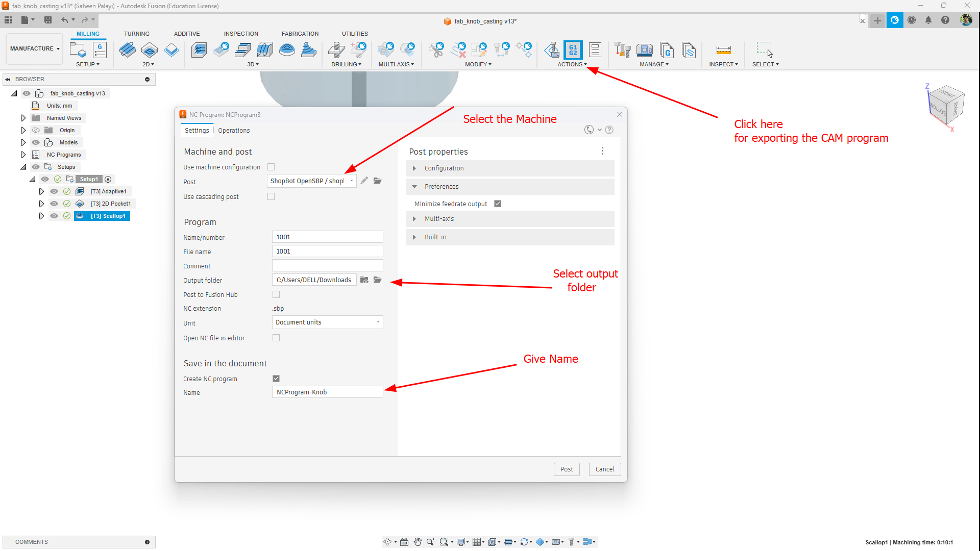Click the Post button

(x=567, y=469)
